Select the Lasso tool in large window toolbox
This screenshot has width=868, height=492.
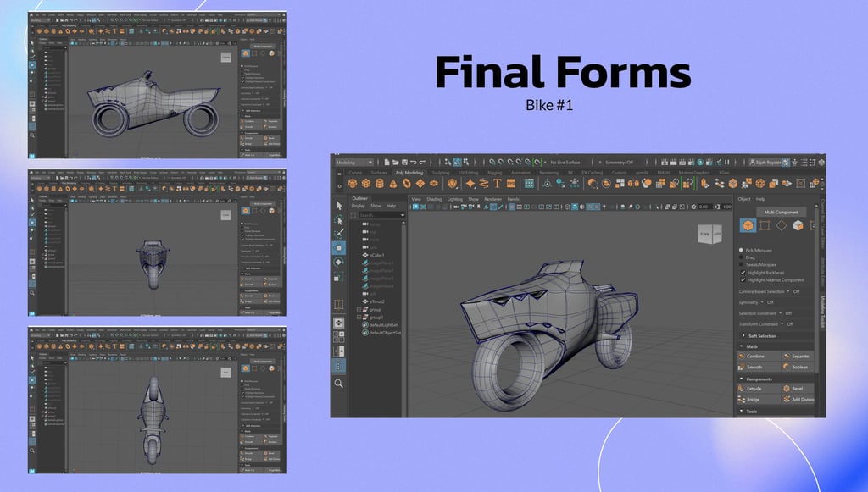[x=339, y=220]
